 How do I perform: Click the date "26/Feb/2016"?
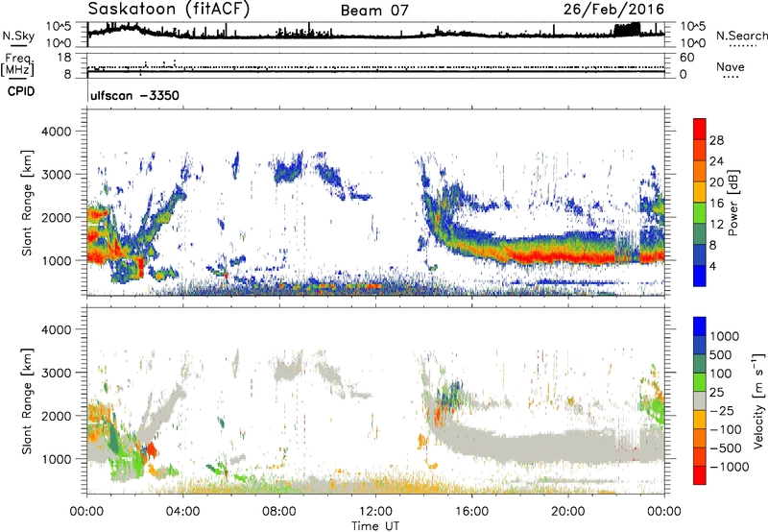coord(613,10)
